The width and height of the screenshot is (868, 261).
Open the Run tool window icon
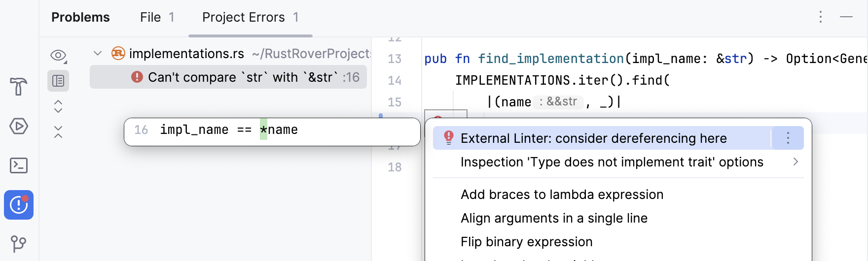click(x=18, y=126)
